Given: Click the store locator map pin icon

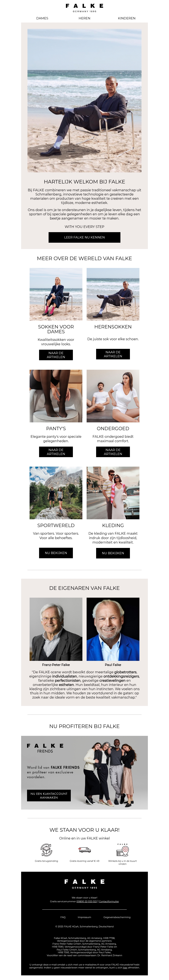Looking at the screenshot, I should pyautogui.click(x=123, y=850).
